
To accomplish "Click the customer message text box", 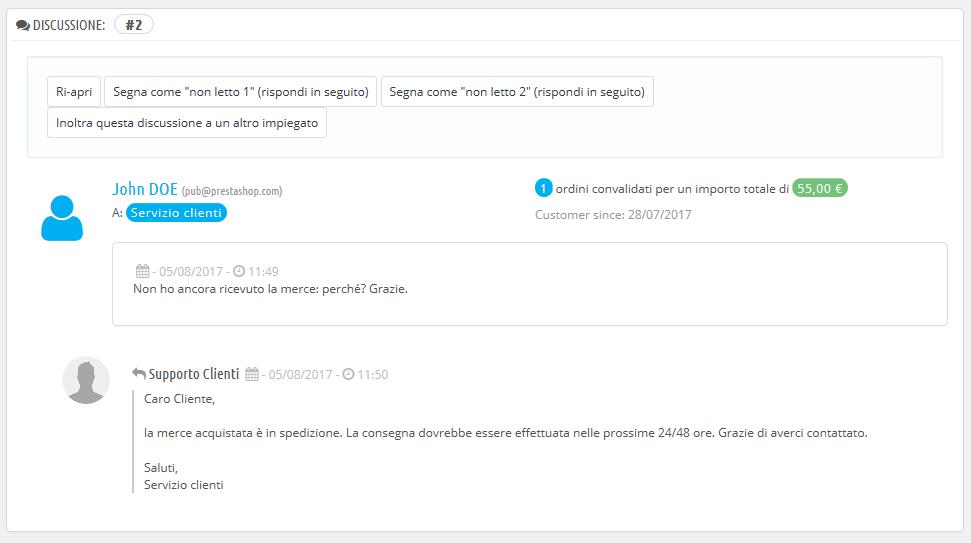I will pos(529,284).
